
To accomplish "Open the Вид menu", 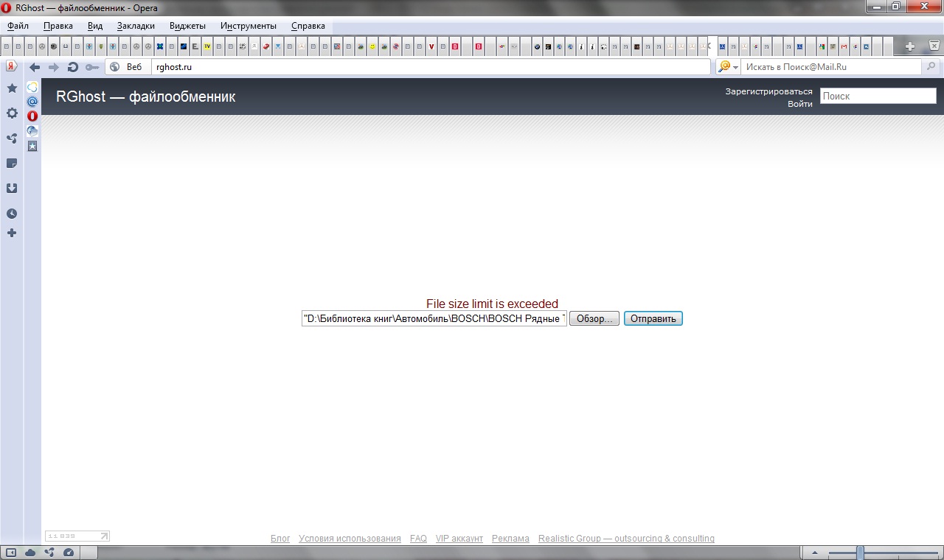I will click(x=95, y=26).
